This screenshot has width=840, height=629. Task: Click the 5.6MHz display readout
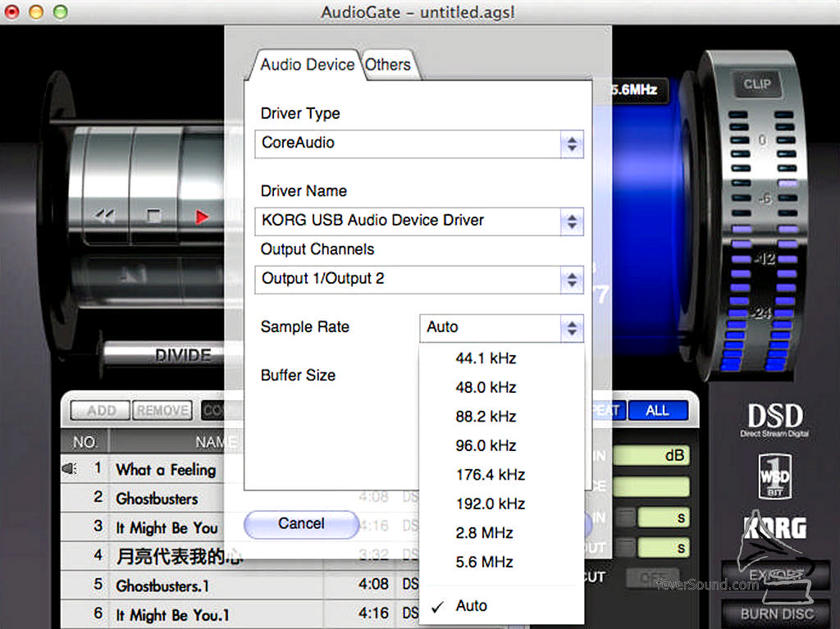click(635, 89)
